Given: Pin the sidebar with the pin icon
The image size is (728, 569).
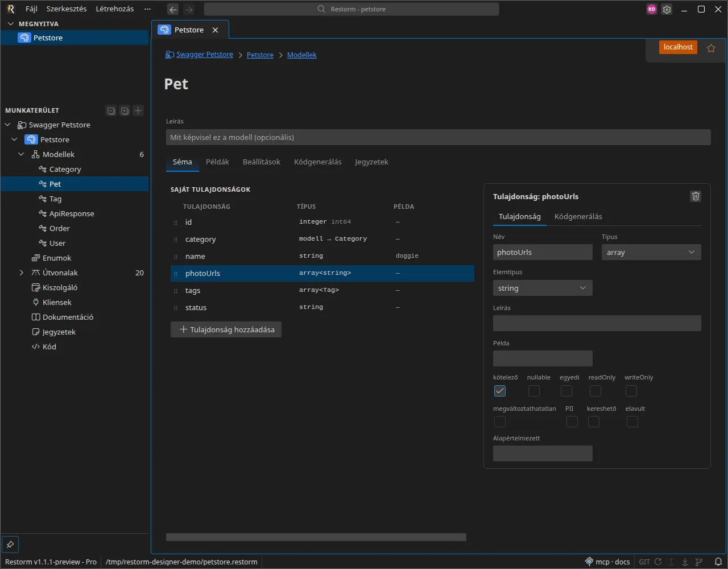Looking at the screenshot, I should tap(10, 543).
